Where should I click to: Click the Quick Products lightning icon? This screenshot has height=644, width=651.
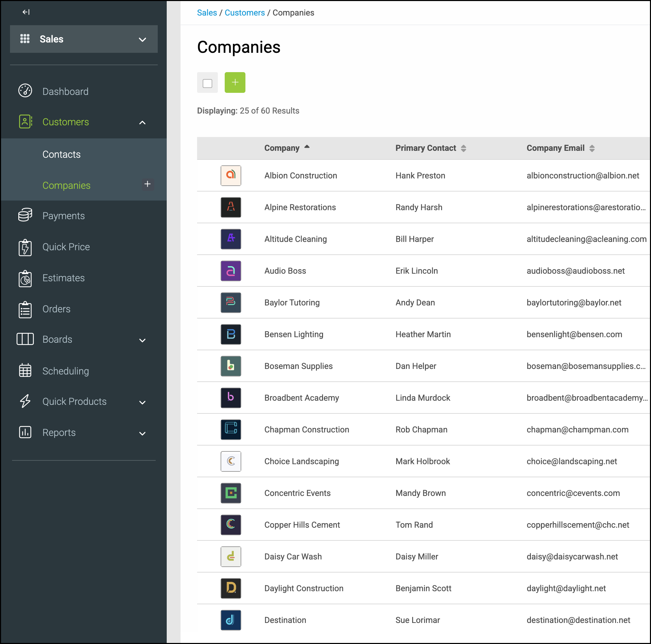pos(25,401)
